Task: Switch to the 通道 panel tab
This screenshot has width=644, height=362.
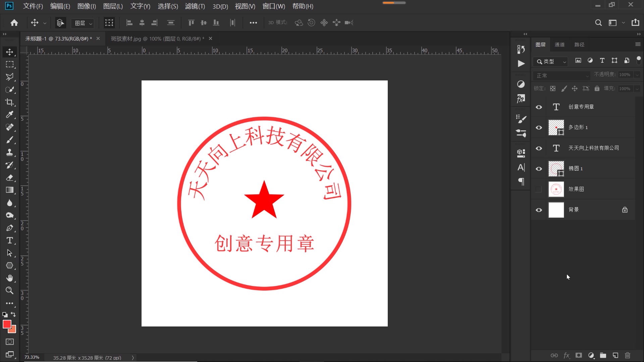Action: pos(559,44)
